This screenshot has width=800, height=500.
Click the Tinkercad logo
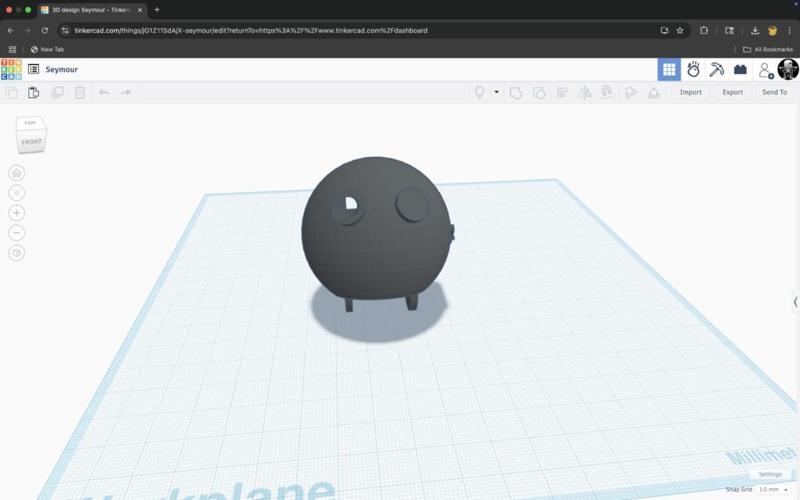tap(11, 69)
